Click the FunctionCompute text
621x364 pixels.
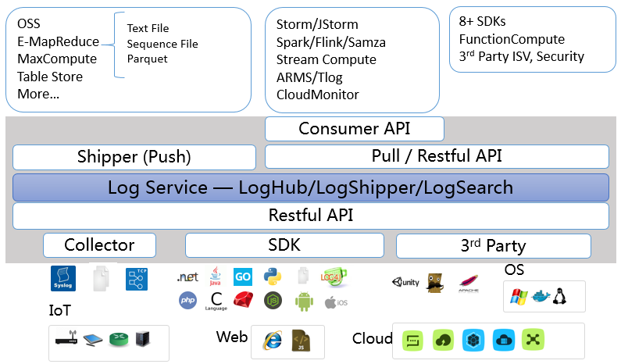point(512,39)
